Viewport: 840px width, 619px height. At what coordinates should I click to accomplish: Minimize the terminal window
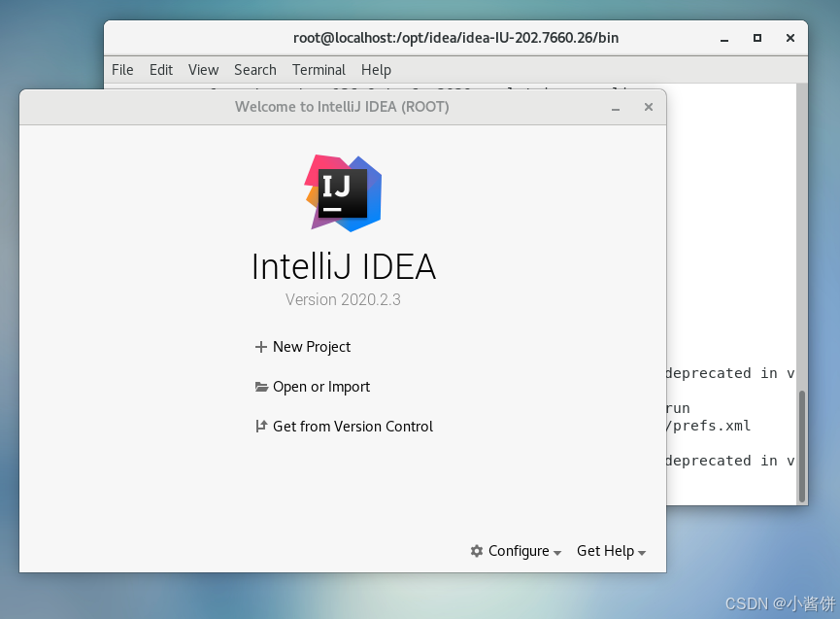(x=724, y=39)
